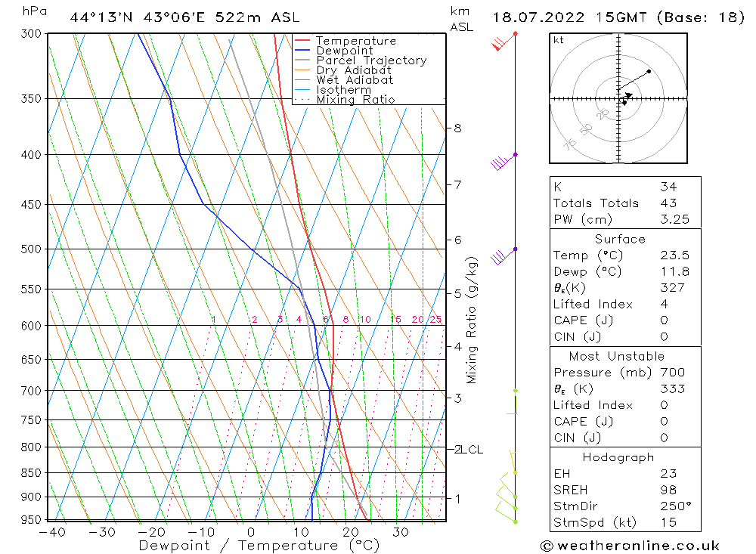Click the blue Dewpoint legend swatch
Viewport: 756px width, 554px height.
302,50
